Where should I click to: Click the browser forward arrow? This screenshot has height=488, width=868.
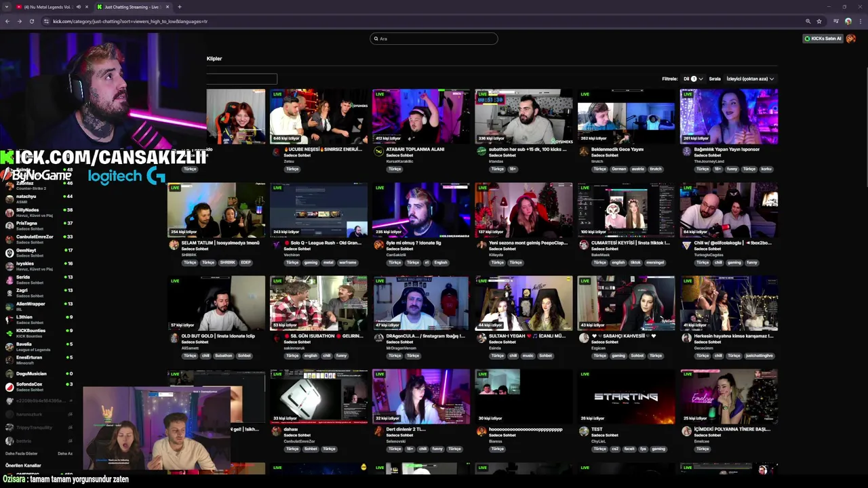coord(19,21)
